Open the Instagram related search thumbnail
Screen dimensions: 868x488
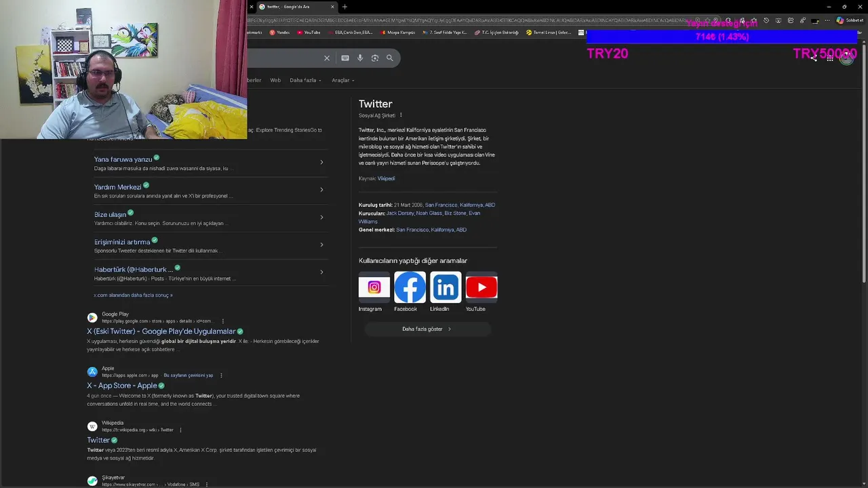point(374,287)
